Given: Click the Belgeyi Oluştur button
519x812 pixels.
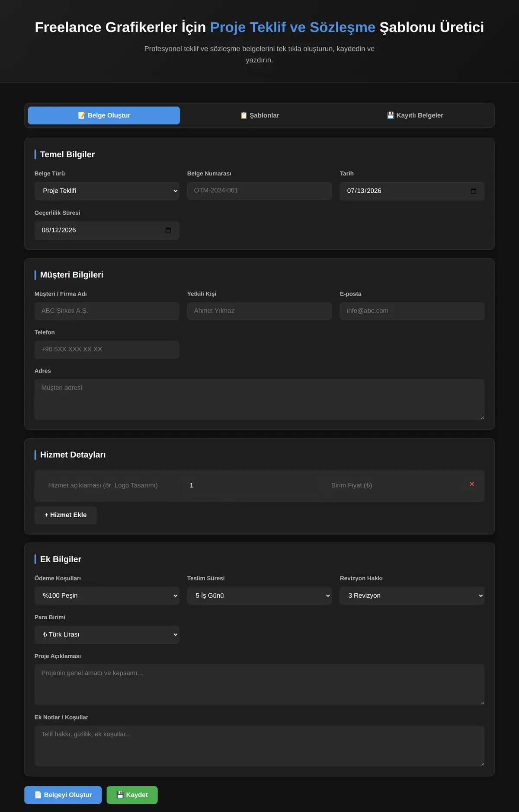Looking at the screenshot, I should point(63,795).
